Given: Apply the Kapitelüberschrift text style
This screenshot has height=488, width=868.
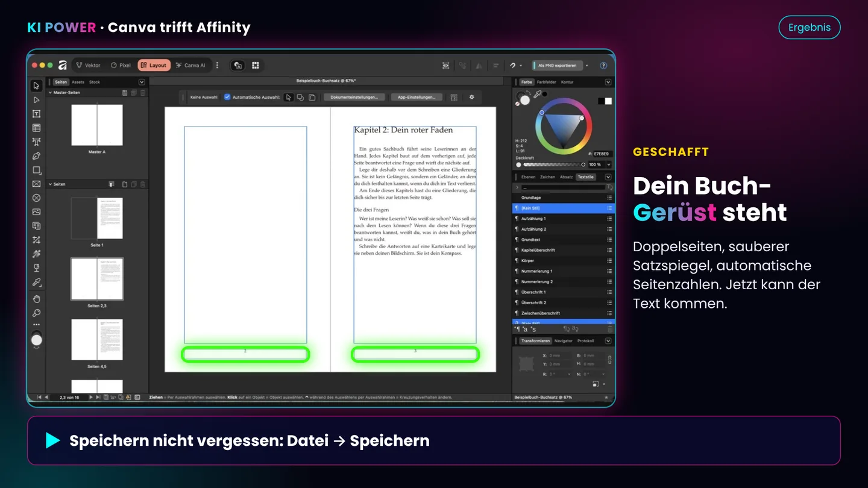Looking at the screenshot, I should tap(563, 250).
